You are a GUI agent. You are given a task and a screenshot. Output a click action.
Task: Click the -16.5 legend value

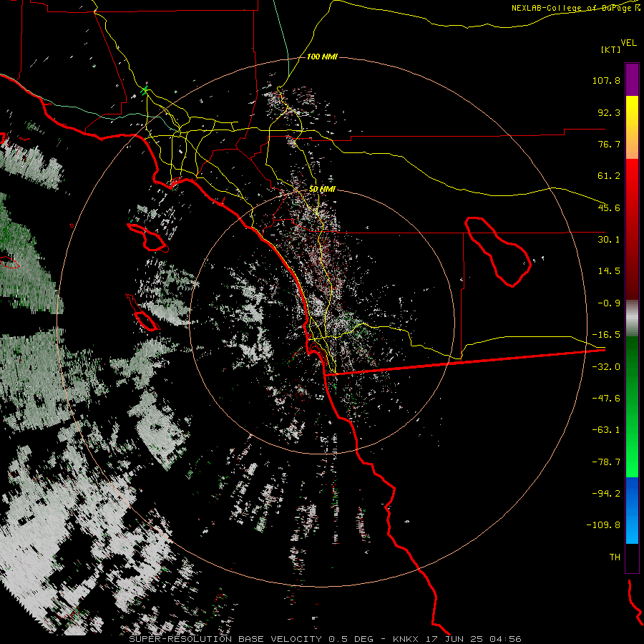point(606,335)
